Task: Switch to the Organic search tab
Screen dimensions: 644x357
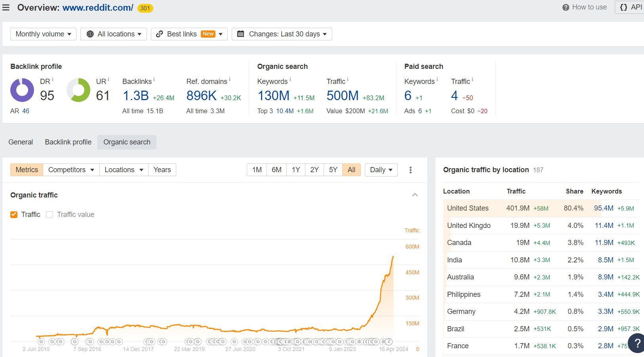Action: click(127, 142)
